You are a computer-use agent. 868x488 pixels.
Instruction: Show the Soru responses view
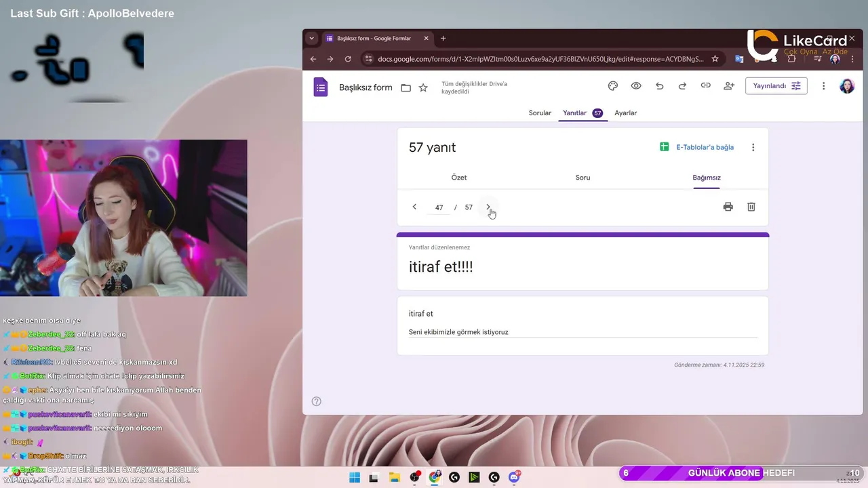click(583, 178)
